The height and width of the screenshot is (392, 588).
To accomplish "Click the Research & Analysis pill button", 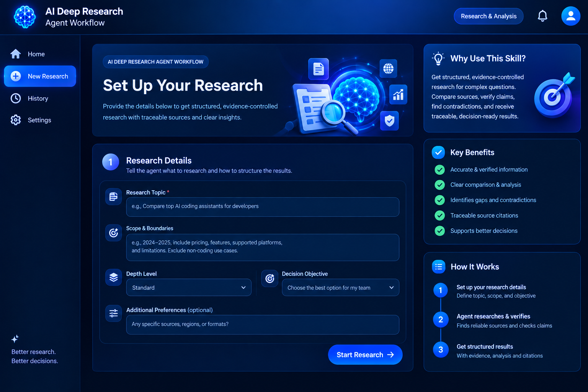I will click(488, 16).
